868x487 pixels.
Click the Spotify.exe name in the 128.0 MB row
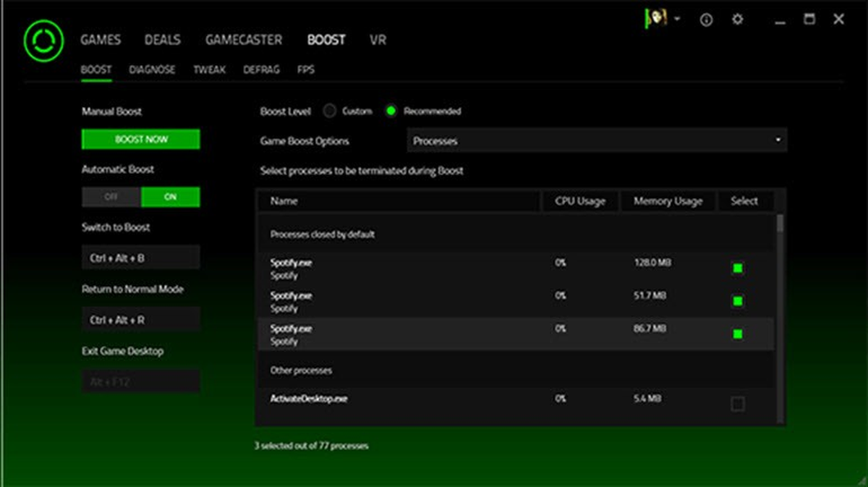click(x=292, y=263)
